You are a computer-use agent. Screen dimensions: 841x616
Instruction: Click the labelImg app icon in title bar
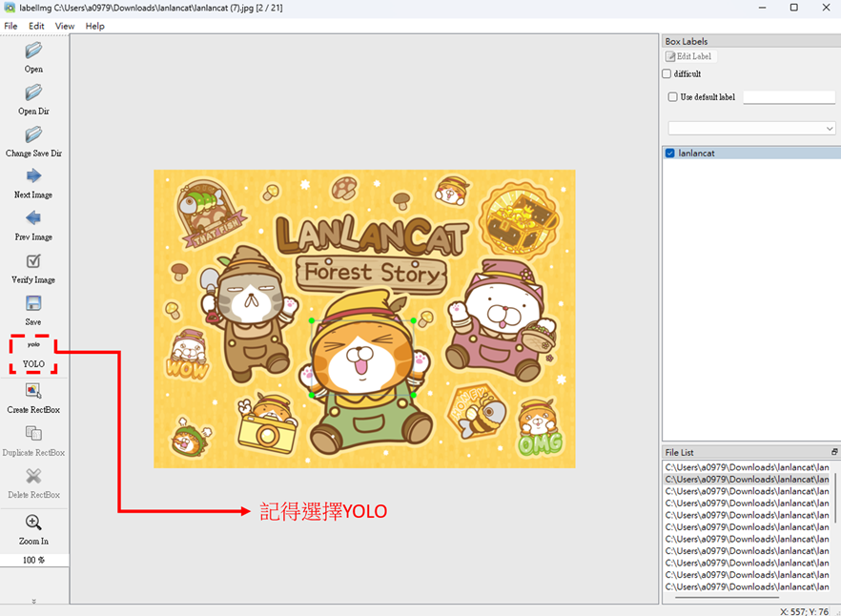(10, 8)
